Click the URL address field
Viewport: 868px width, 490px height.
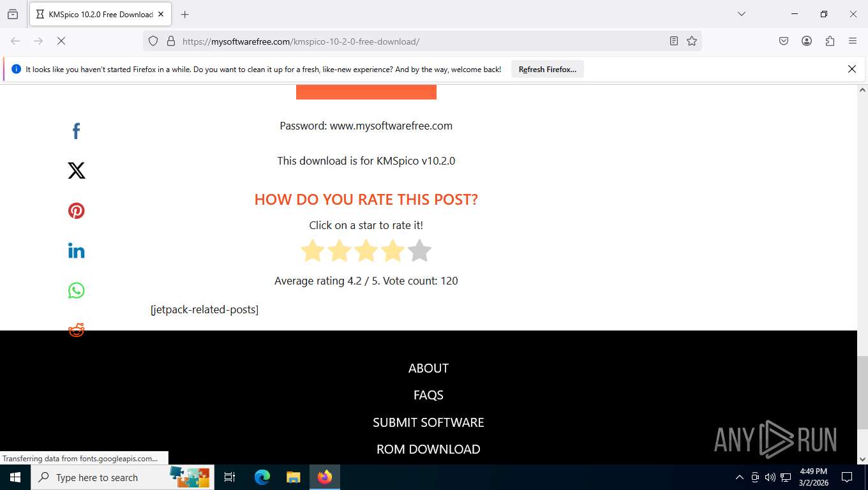tap(421, 41)
